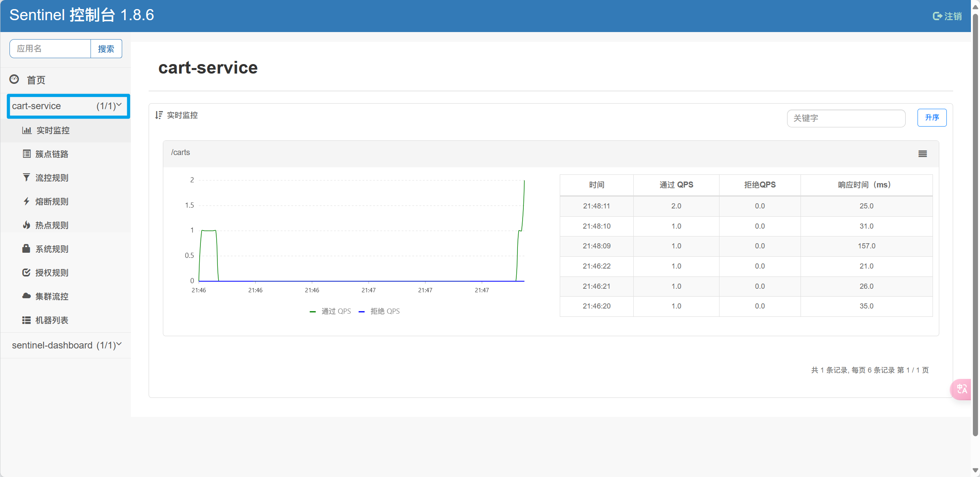Image resolution: width=980 pixels, height=477 pixels.
Task: Click the funnel icon for 流控规则
Action: click(26, 178)
